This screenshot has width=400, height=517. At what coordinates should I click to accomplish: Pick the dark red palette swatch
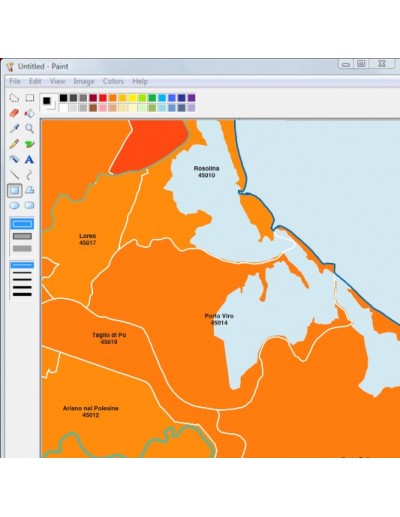pyautogui.click(x=93, y=98)
